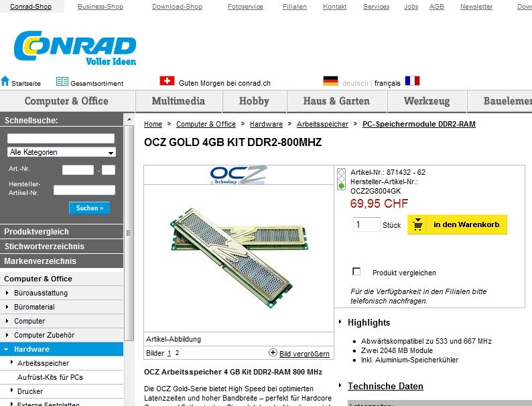Click the Startseite house icon

point(5,81)
